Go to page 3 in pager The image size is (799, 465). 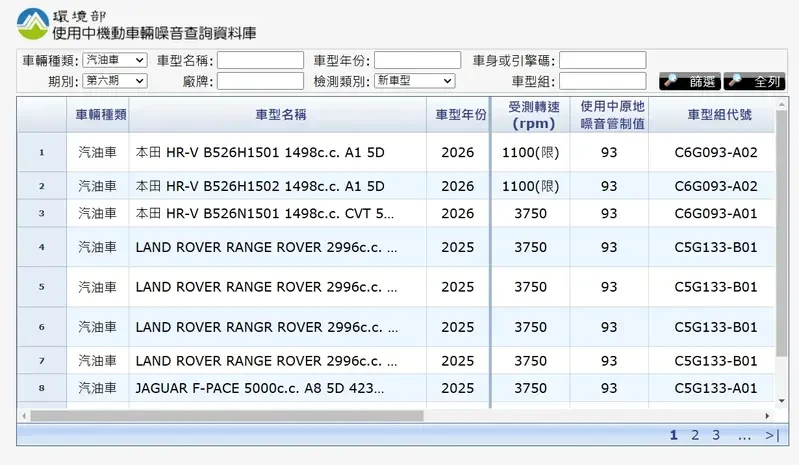point(716,435)
